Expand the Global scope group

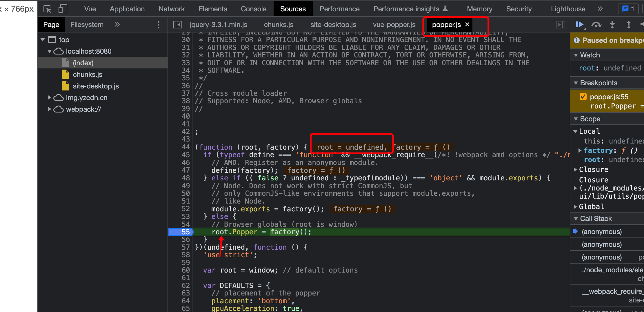point(575,207)
